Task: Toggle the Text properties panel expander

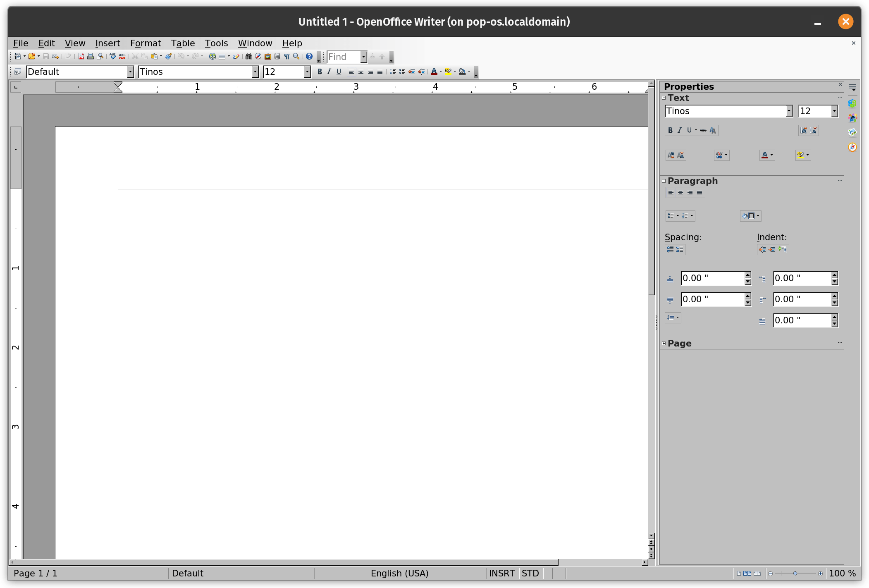Action: 664,98
